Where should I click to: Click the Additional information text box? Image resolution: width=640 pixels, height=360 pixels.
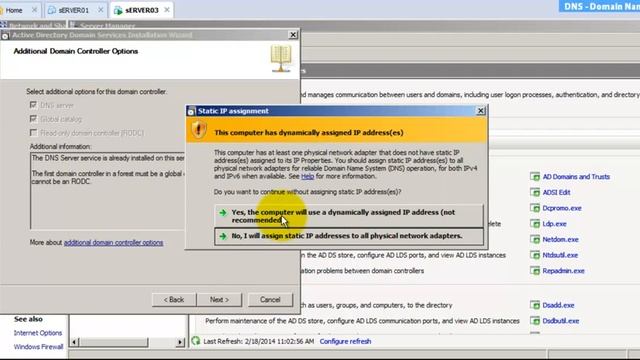pos(108,191)
